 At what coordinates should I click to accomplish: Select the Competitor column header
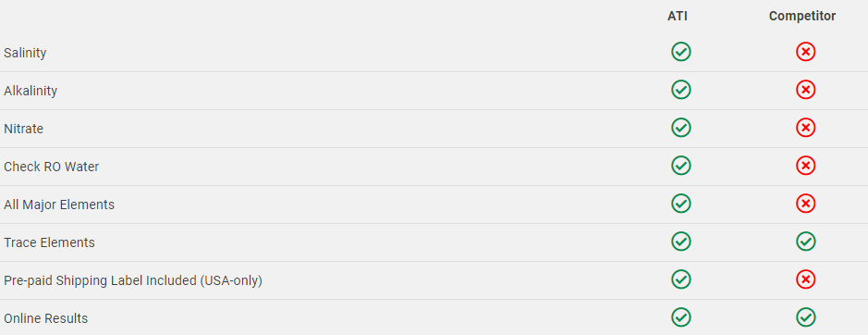[802, 17]
